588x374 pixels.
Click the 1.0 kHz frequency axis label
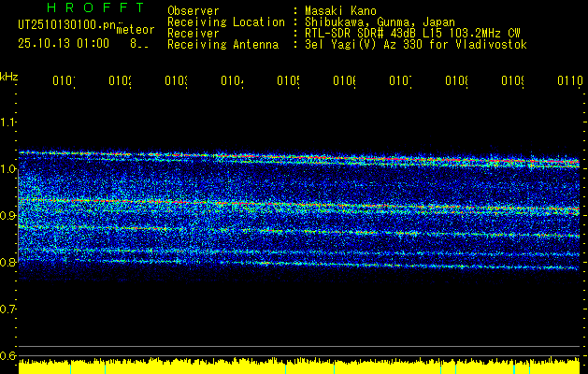(8, 169)
